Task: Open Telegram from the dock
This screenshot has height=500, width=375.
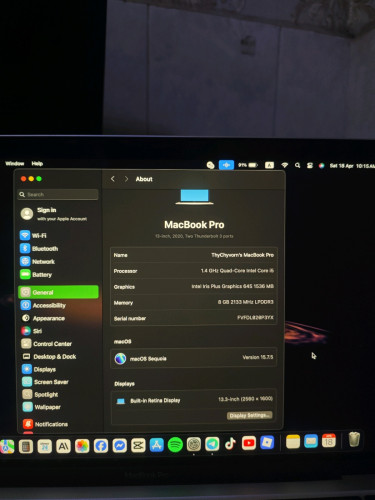Action: click(212, 444)
